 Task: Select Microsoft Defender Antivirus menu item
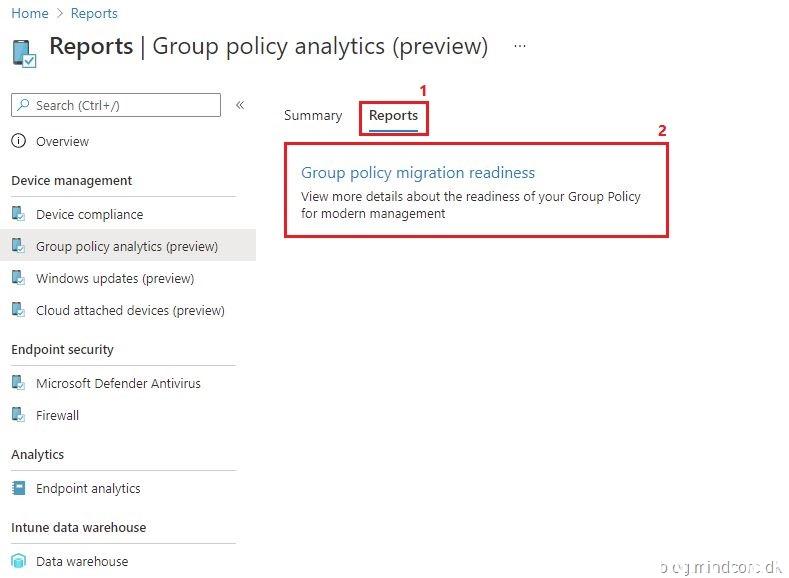118,383
